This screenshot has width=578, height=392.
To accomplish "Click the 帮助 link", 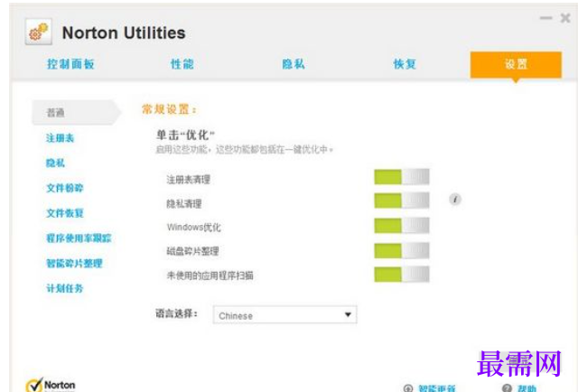I will (527, 388).
